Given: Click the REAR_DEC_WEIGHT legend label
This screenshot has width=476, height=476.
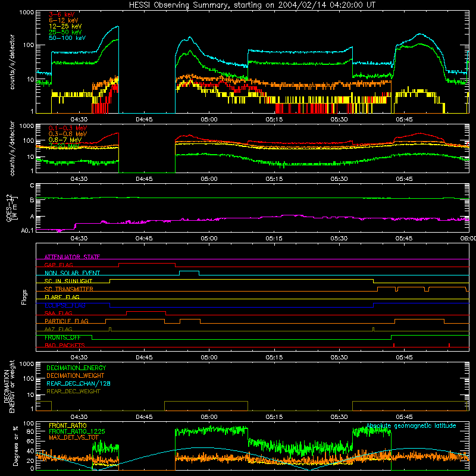Looking at the screenshot, I should [73, 392].
